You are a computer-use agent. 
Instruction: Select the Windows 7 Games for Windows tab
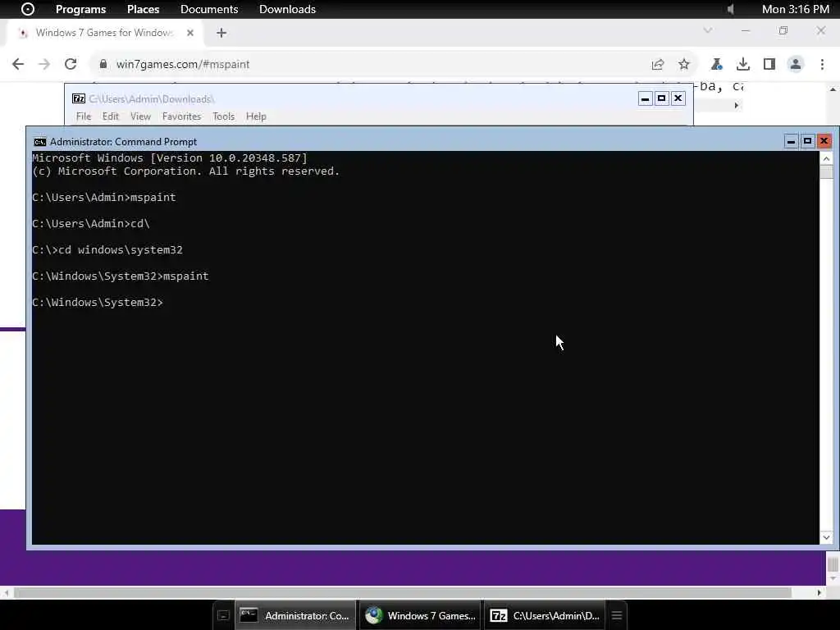pos(103,33)
